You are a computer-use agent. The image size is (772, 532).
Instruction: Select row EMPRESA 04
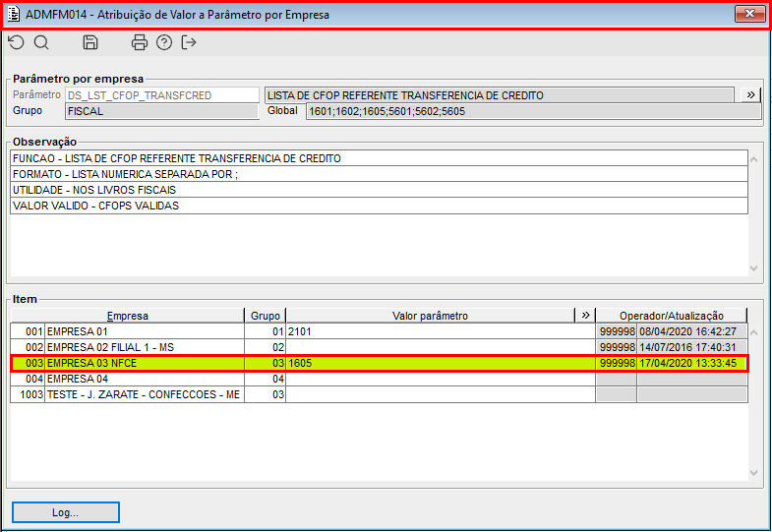379,379
